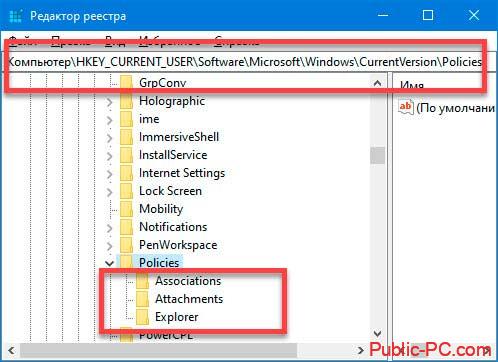Click the Notifications folder icon
Viewport: 498px width, 362px height.
coord(126,227)
